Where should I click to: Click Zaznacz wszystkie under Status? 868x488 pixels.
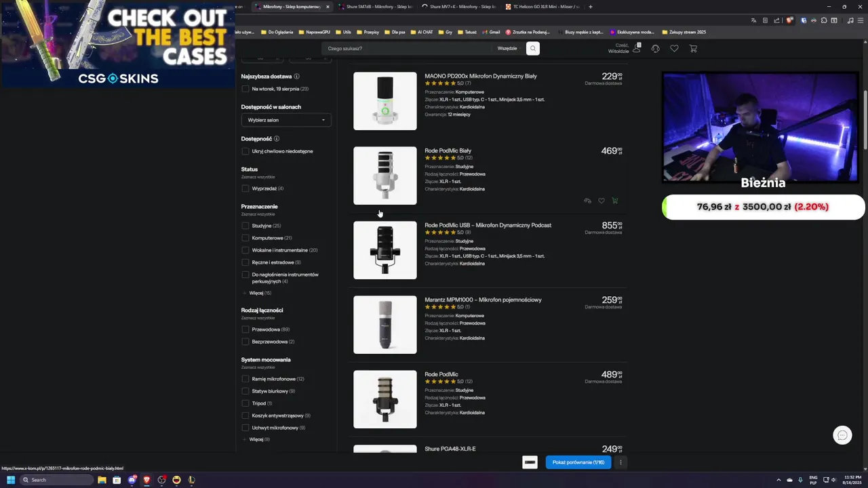point(258,177)
